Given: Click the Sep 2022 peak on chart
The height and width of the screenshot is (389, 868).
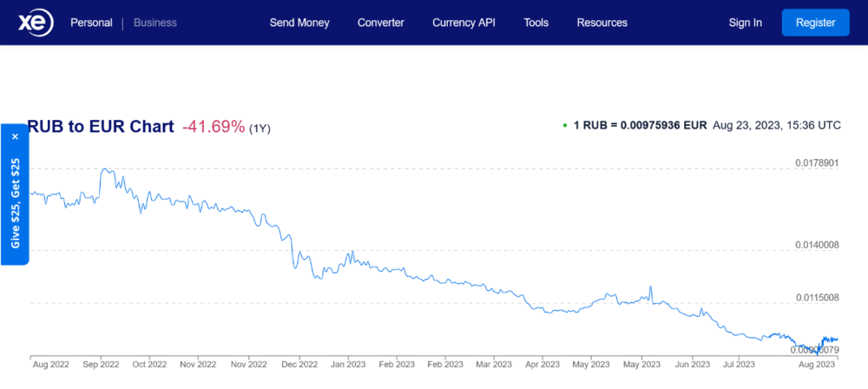Looking at the screenshot, I should pos(105,169).
